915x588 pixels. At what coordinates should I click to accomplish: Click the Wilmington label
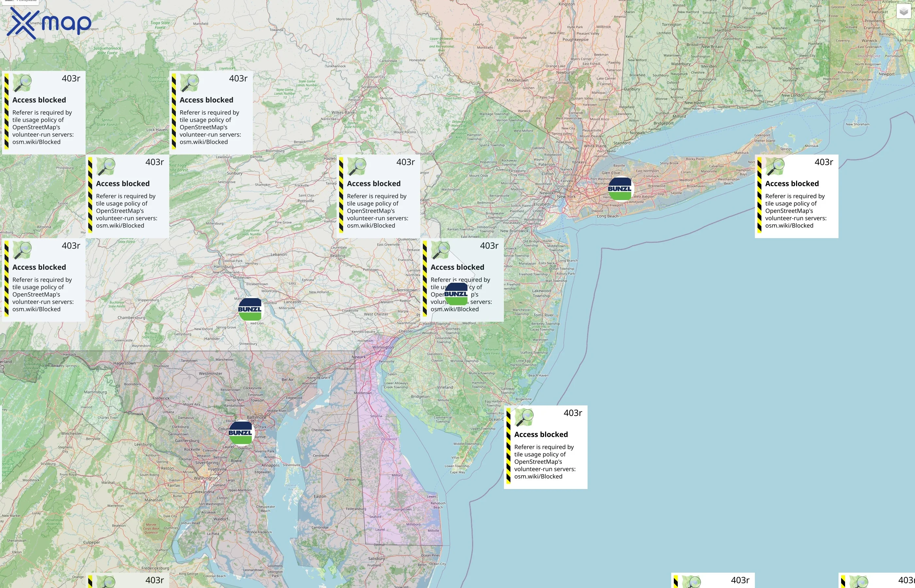[383, 347]
